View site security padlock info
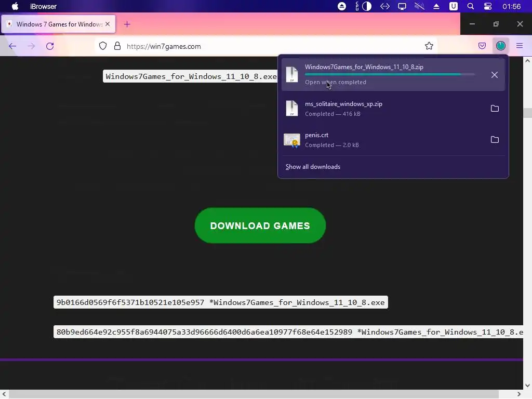 (117, 46)
